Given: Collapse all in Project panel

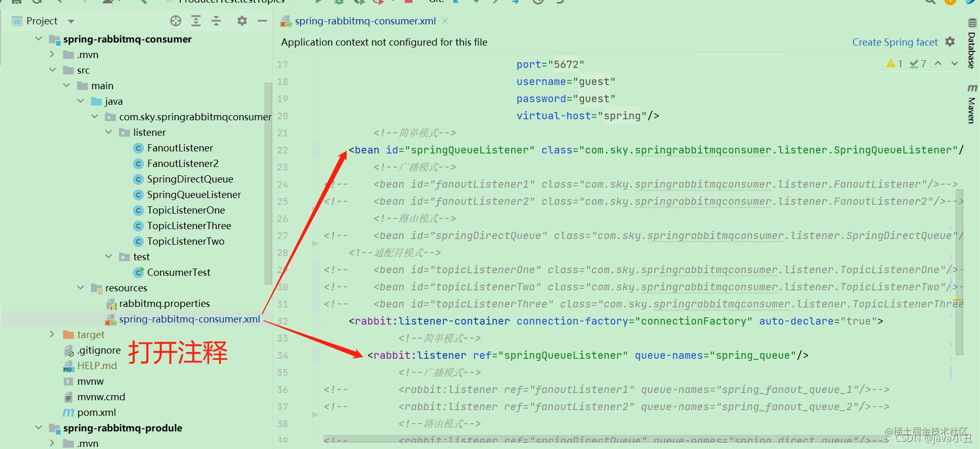Looking at the screenshot, I should coord(216,21).
